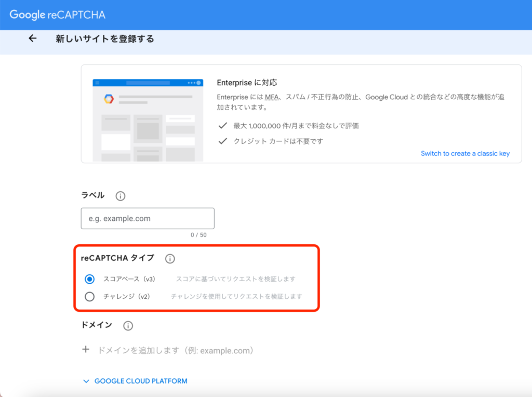Open the info icon beside ドメイン

point(128,326)
